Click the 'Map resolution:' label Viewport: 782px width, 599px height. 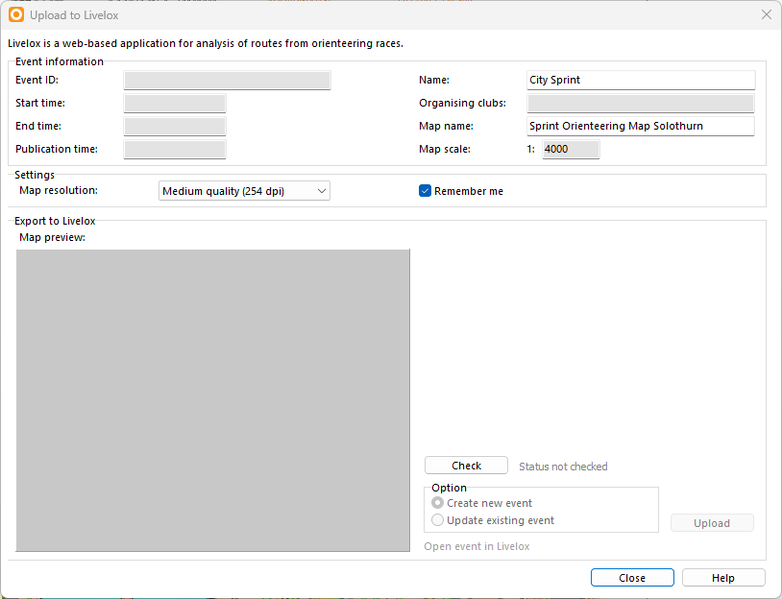click(58, 191)
